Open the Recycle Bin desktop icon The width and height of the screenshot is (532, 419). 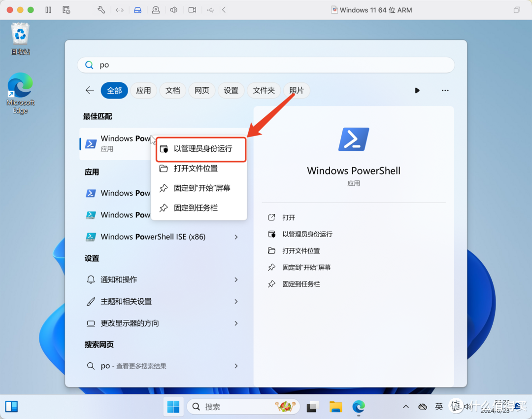[20, 39]
